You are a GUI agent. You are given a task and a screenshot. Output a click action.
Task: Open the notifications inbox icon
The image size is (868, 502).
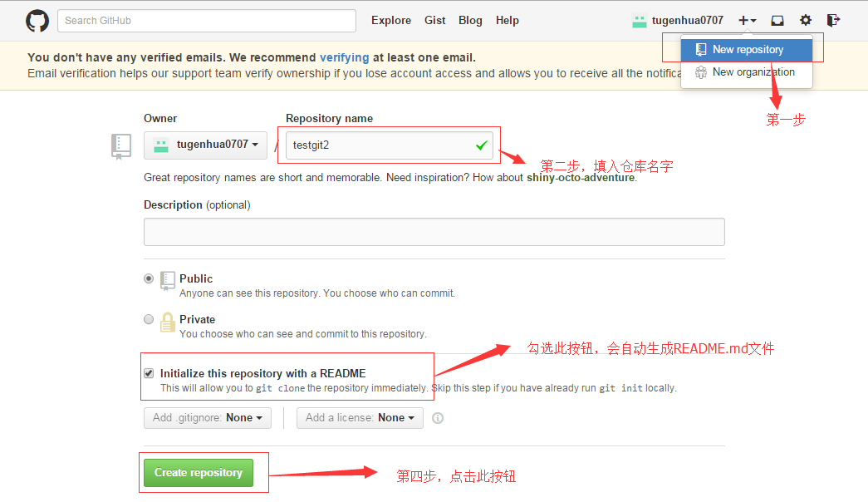[x=777, y=21]
